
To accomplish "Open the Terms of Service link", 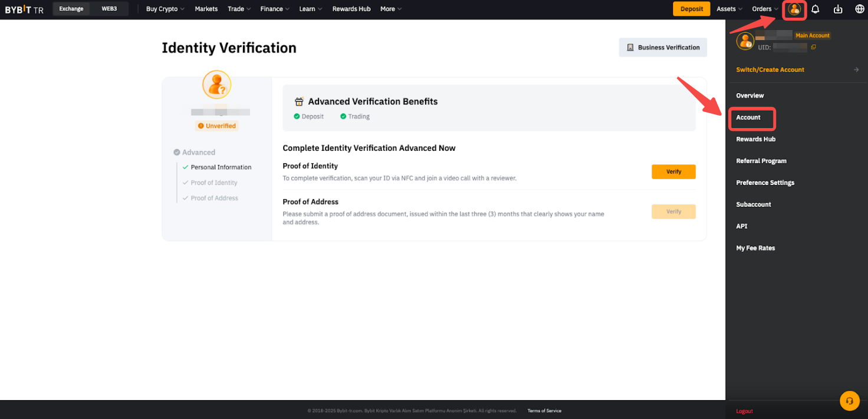I will [544, 411].
